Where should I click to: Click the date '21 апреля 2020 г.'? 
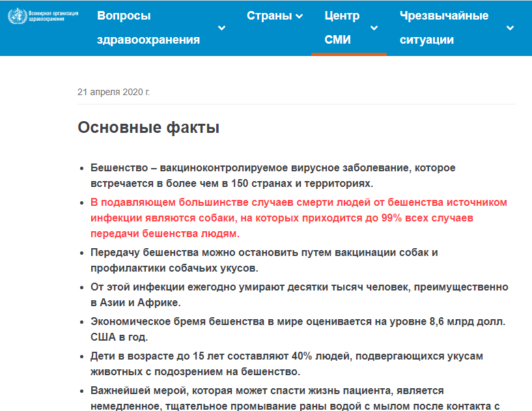pos(114,92)
